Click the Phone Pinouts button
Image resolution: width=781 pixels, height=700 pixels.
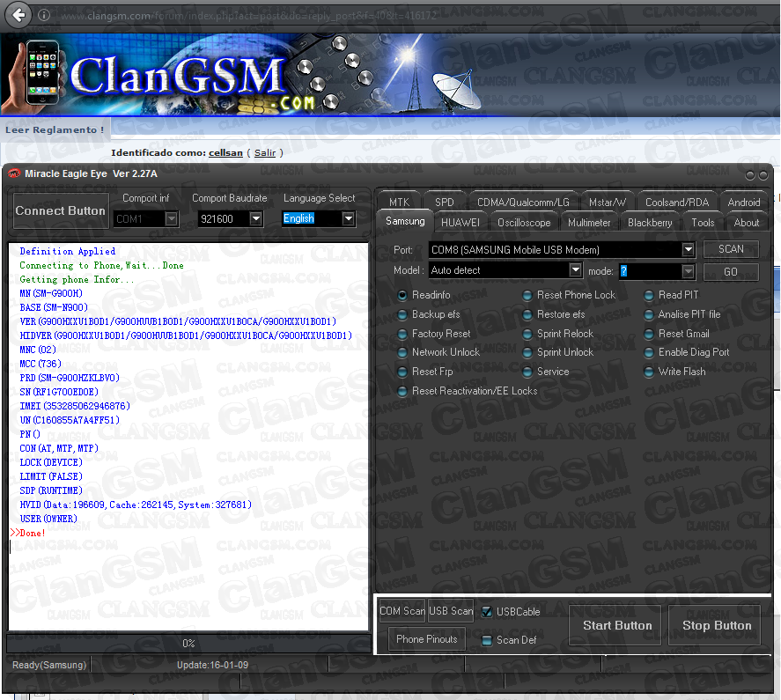427,639
